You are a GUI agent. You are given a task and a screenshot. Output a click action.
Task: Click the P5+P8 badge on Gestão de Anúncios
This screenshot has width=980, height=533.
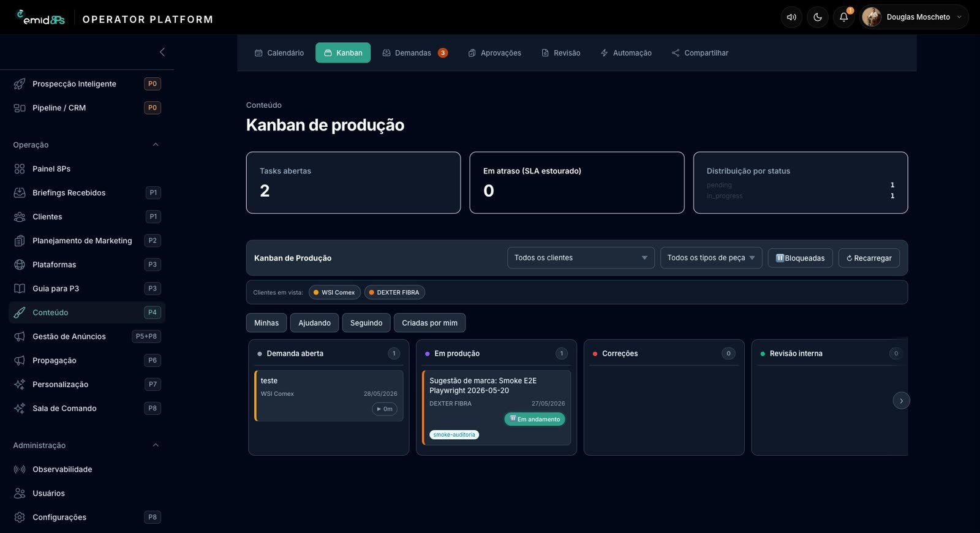(146, 336)
